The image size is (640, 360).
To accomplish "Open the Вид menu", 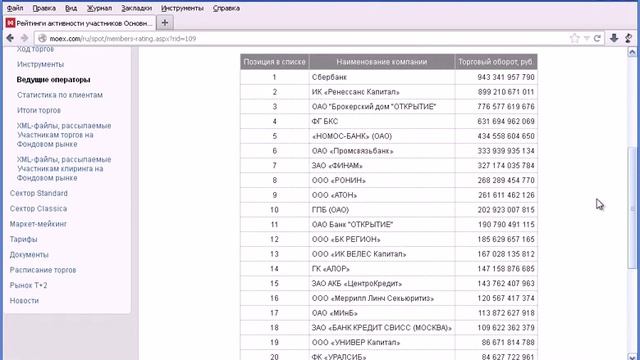I will pos(71,8).
